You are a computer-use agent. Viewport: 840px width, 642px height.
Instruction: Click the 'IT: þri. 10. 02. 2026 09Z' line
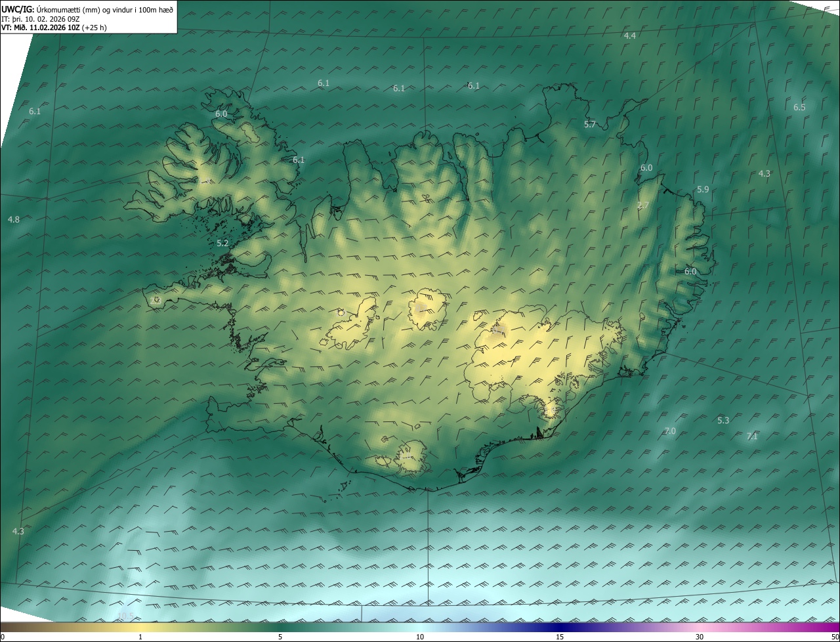tap(41, 19)
